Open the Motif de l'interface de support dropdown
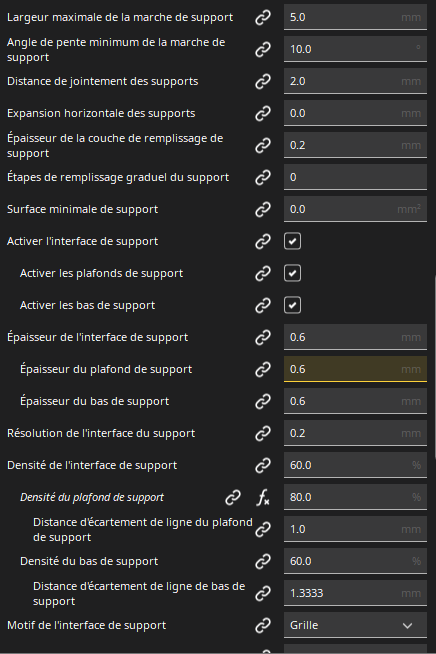 tap(355, 625)
